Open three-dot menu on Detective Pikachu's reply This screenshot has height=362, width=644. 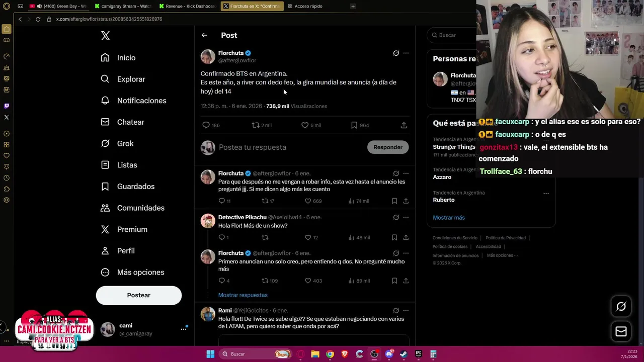coord(406,217)
